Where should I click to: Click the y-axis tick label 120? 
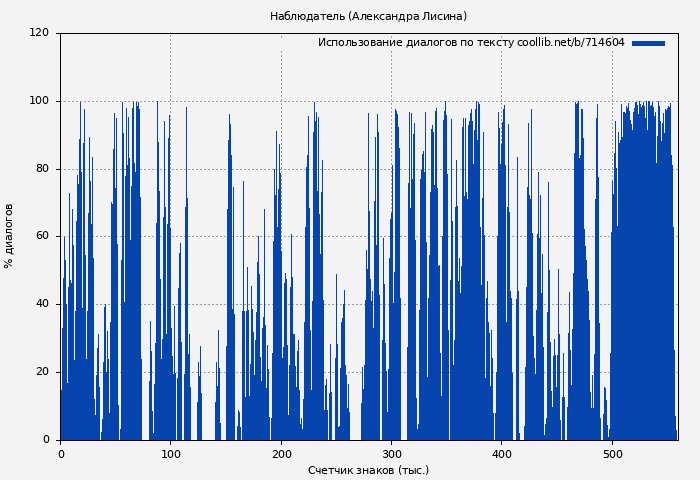(x=39, y=33)
